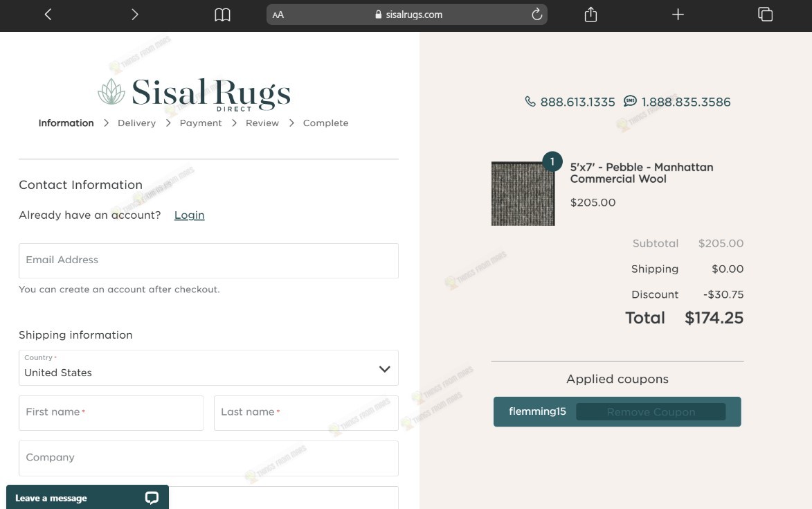
Task: Open the Country dropdown showing United States
Action: (208, 368)
